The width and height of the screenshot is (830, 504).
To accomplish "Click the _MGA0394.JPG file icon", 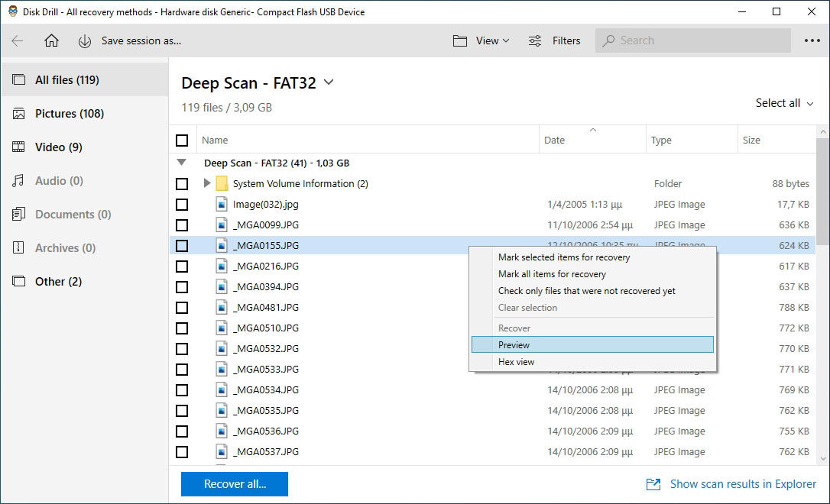I will click(222, 286).
